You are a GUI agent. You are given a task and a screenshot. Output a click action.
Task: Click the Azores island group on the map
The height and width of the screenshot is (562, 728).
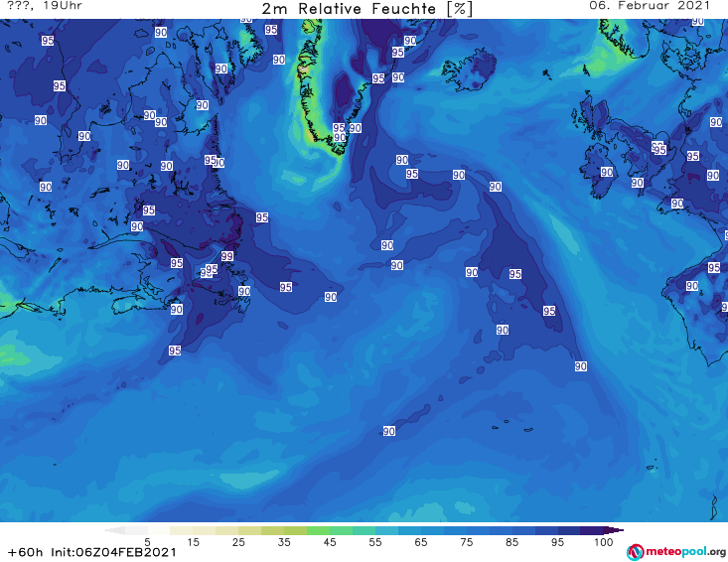(513, 426)
